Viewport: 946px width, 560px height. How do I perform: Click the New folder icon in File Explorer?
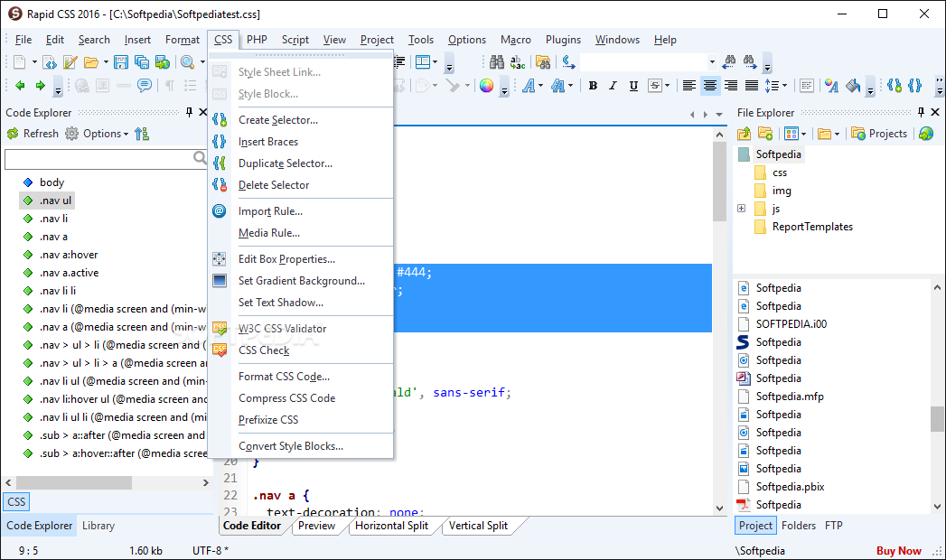(765, 133)
